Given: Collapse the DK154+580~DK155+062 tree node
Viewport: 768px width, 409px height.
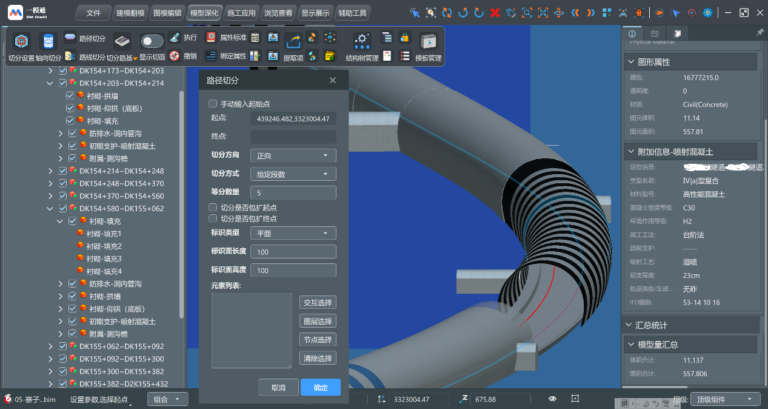Looking at the screenshot, I should point(50,209).
